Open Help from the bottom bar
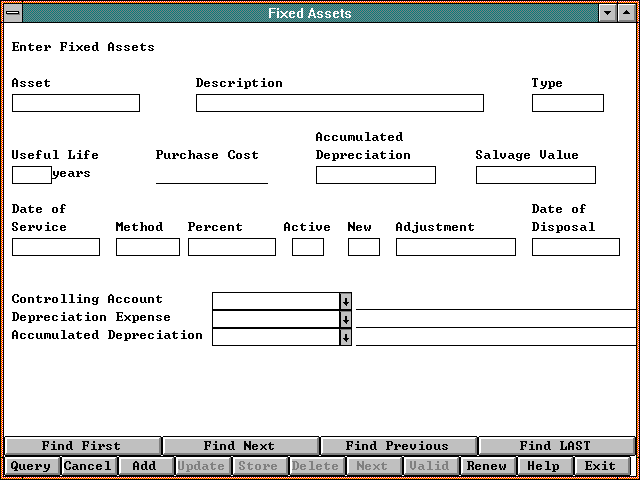Image resolution: width=640 pixels, height=480 pixels. pyautogui.click(x=543, y=466)
